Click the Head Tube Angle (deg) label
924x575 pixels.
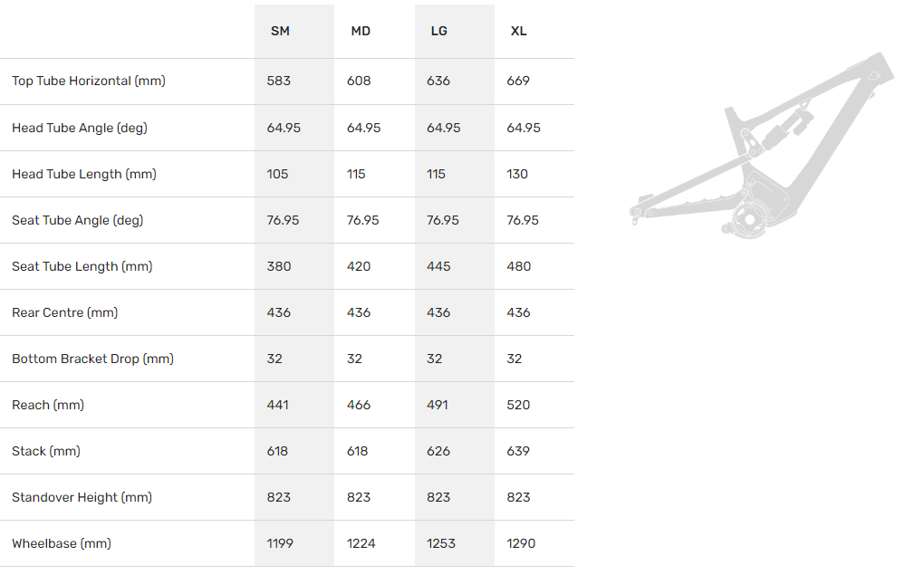pyautogui.click(x=80, y=128)
